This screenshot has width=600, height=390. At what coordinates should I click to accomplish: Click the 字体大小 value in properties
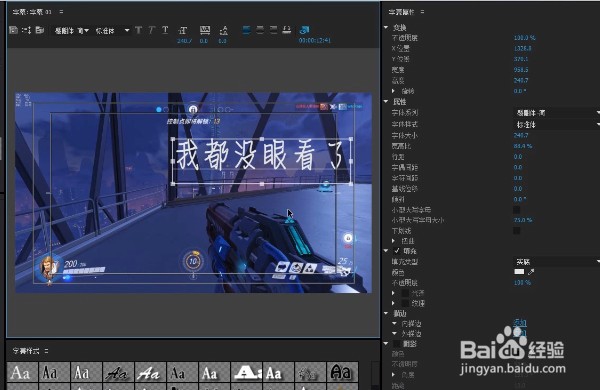coord(521,135)
